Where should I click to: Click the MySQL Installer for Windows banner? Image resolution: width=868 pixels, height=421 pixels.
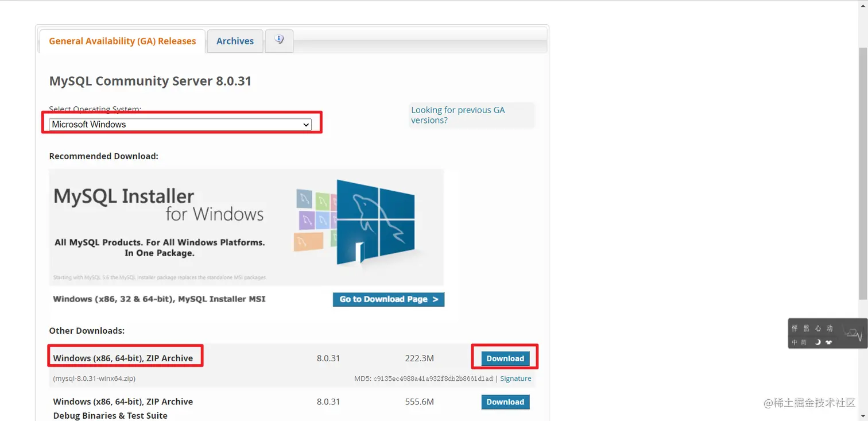246,227
